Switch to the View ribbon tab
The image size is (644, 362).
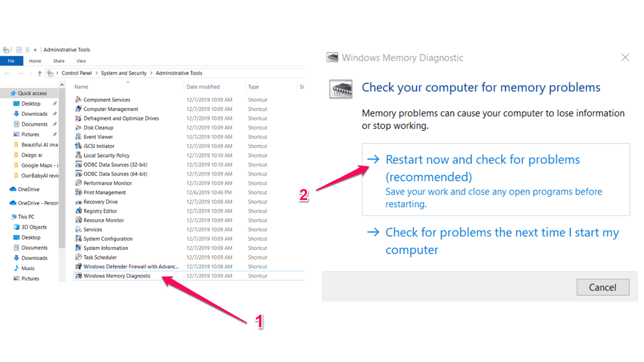click(81, 61)
